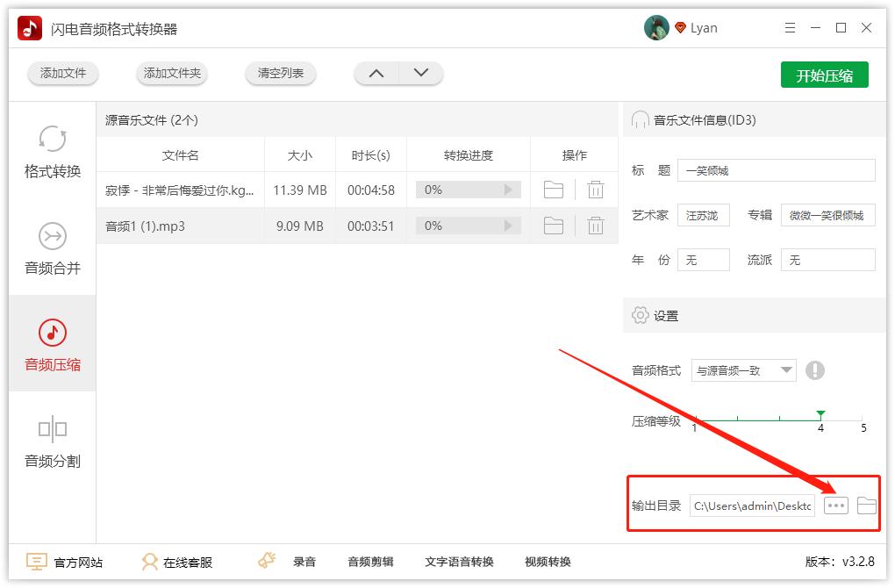Expand the hamburger menu in title bar
The width and height of the screenshot is (895, 588).
(789, 27)
